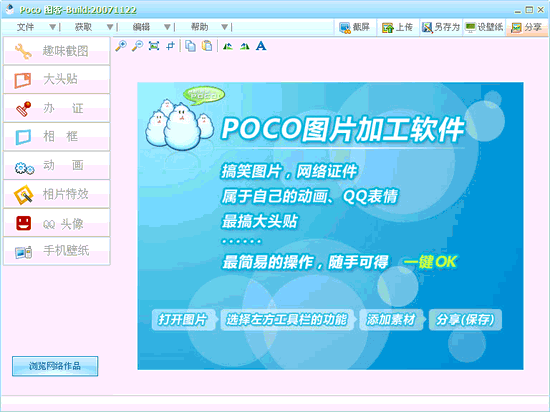The image size is (550, 412).
Task: Click the 截屏 screenshot button
Action: pos(355,27)
